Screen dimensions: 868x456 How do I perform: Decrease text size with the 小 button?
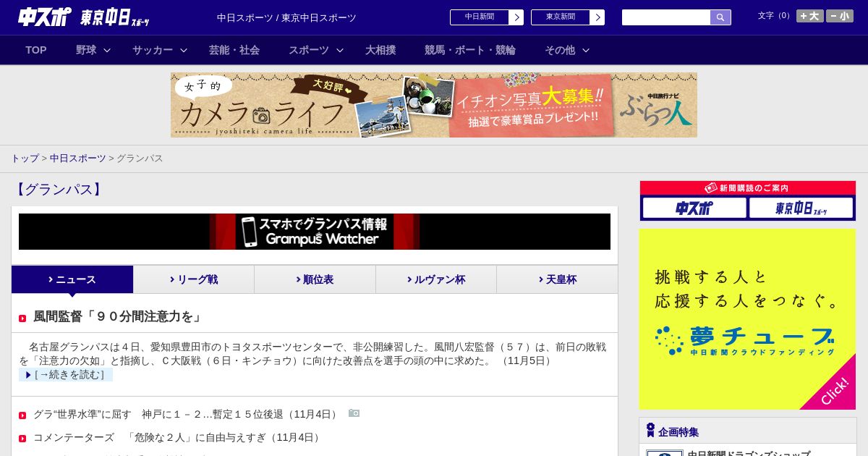tap(840, 16)
